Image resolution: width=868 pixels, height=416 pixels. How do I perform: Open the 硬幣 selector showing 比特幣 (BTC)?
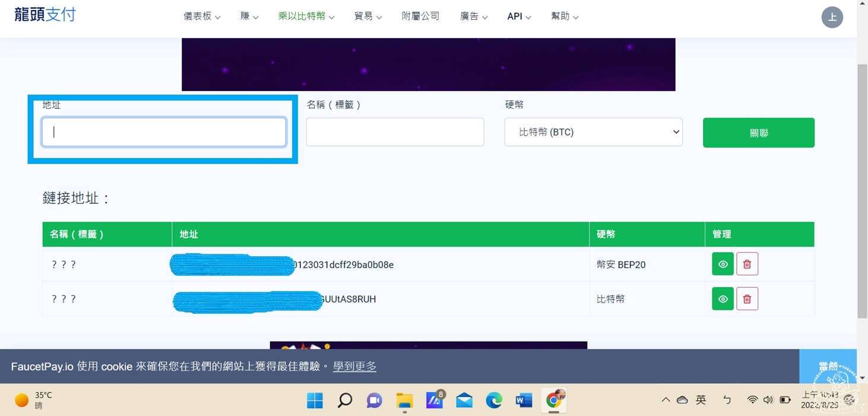[593, 132]
